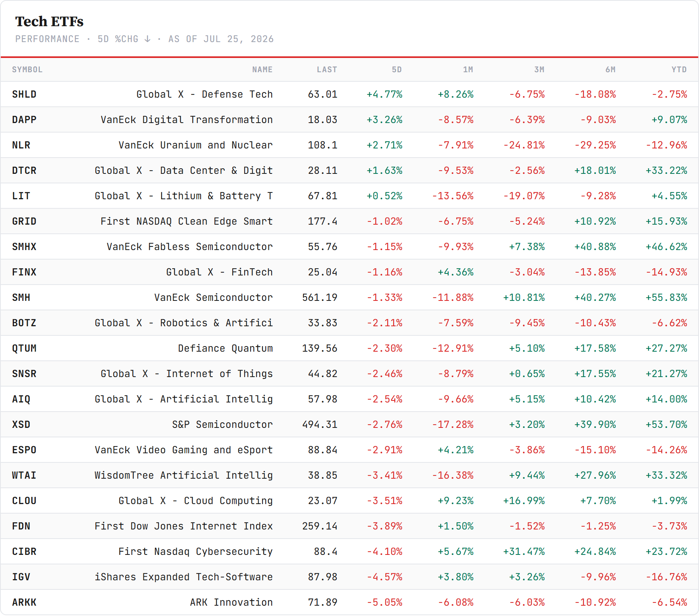This screenshot has height=616, width=699.
Task: Click SMH YTD change +55.83%
Action: click(666, 298)
